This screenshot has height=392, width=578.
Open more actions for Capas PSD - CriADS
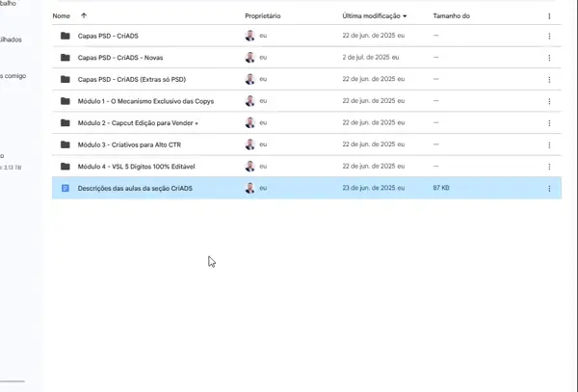549,36
